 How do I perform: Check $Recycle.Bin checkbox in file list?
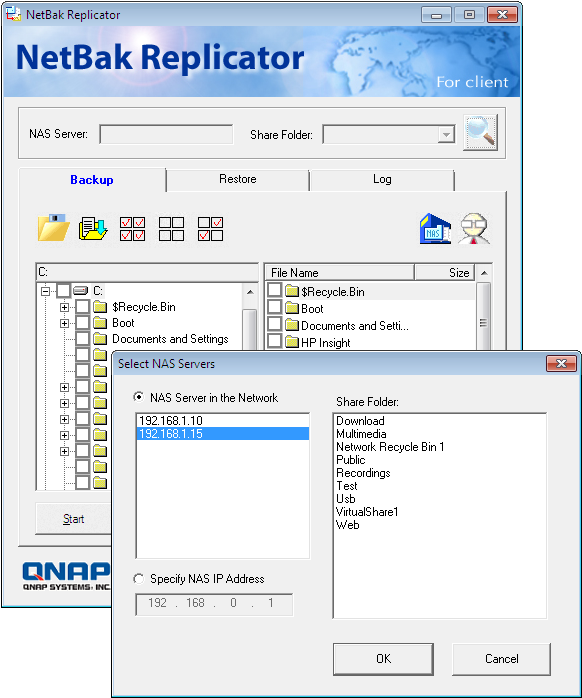[x=275, y=290]
